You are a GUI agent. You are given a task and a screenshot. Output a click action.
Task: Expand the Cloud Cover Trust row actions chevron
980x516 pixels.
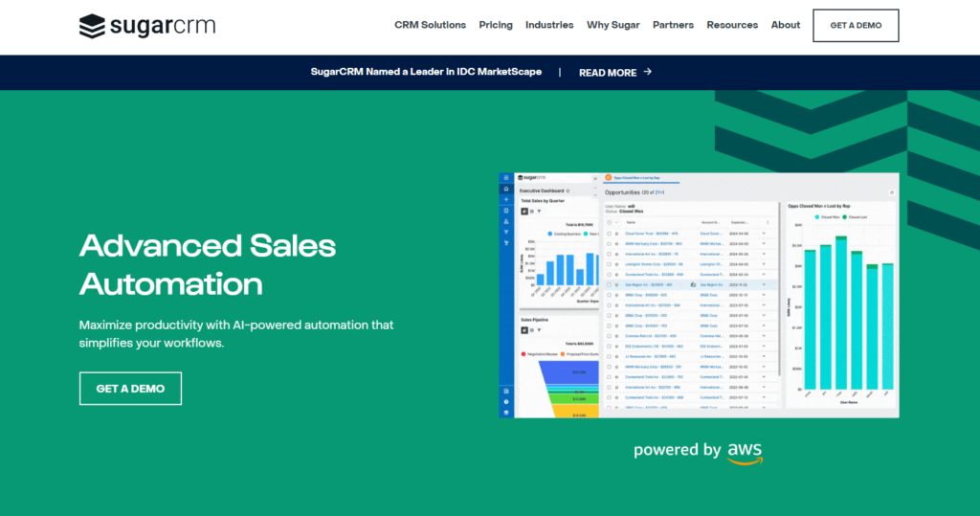pyautogui.click(x=764, y=233)
